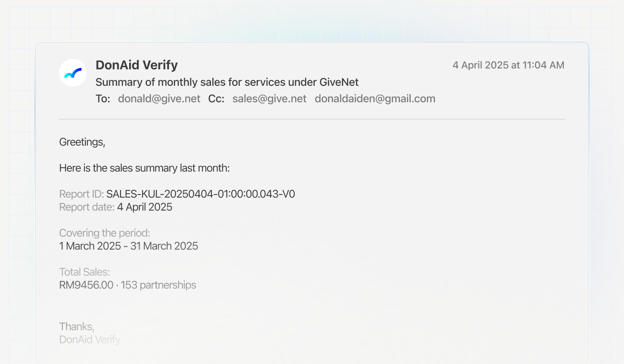Click the recipient address donald@give.net
The width and height of the screenshot is (624, 364).
pyautogui.click(x=159, y=99)
